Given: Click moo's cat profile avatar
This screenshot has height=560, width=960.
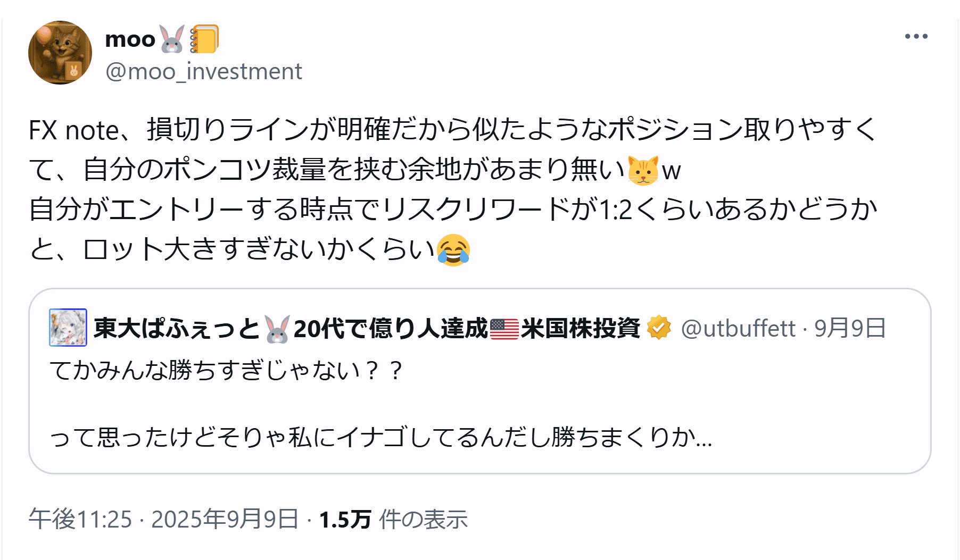Looking at the screenshot, I should click(x=60, y=53).
